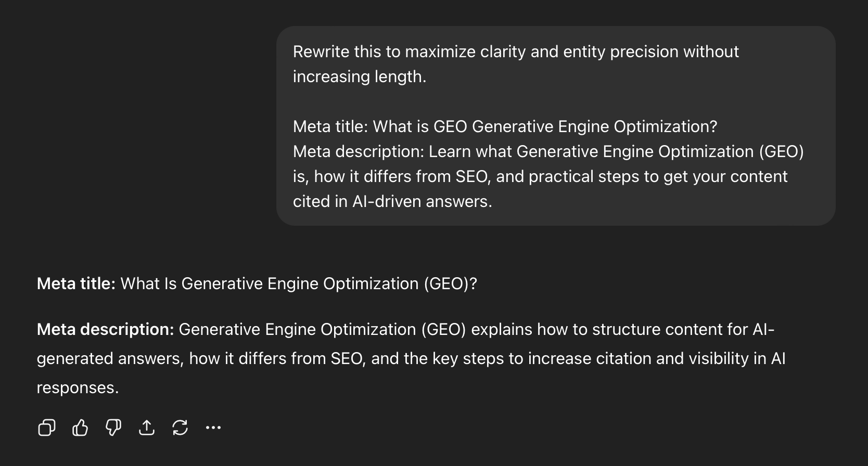Screen dimensions: 868x466
Task: Open the more options ellipsis menu
Action: click(x=213, y=428)
